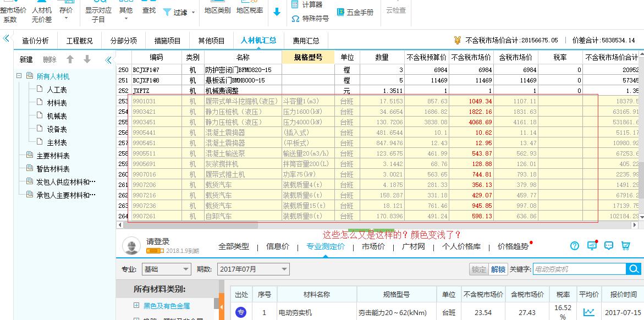This screenshot has height=320, width=644.
Task: Collapse the 所有人材机 tree node
Action: [19, 76]
